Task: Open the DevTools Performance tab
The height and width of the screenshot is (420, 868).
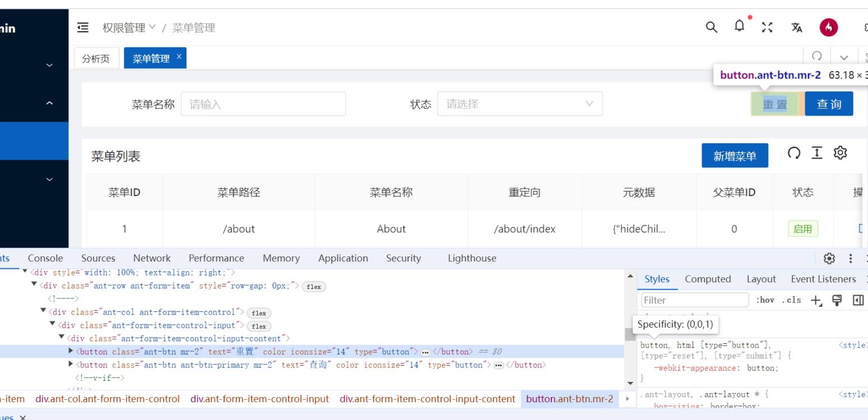Action: [x=216, y=258]
